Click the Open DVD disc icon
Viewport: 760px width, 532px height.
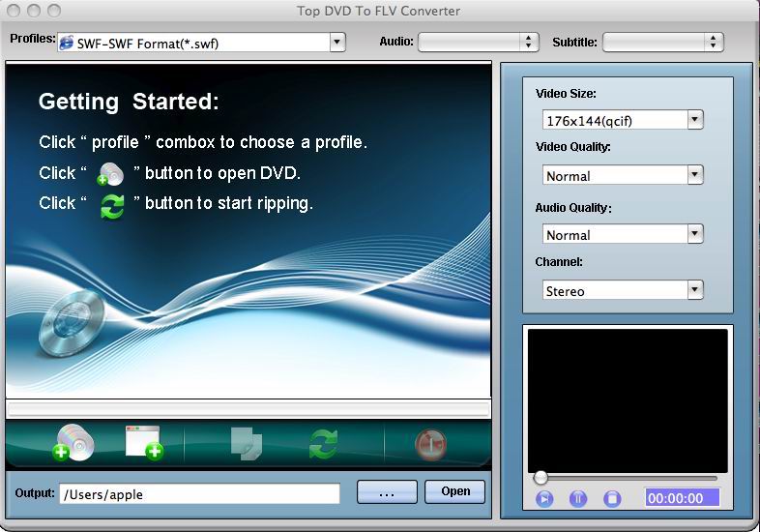[x=73, y=442]
